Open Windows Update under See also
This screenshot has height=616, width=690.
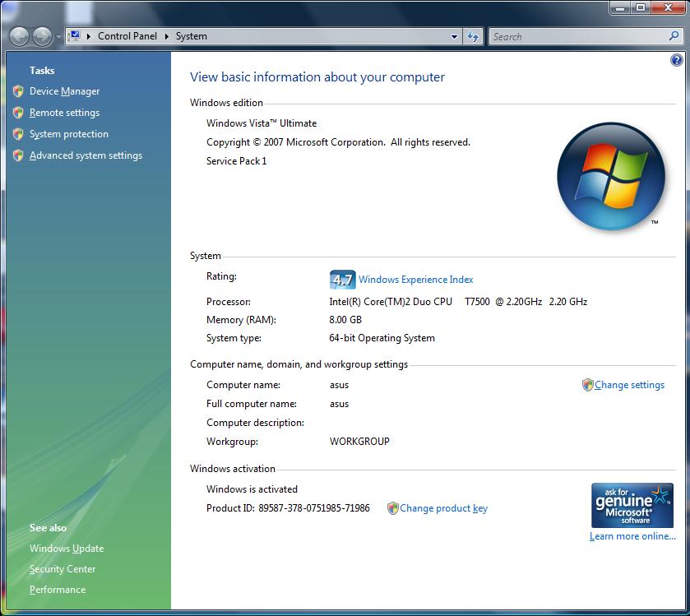[67, 549]
